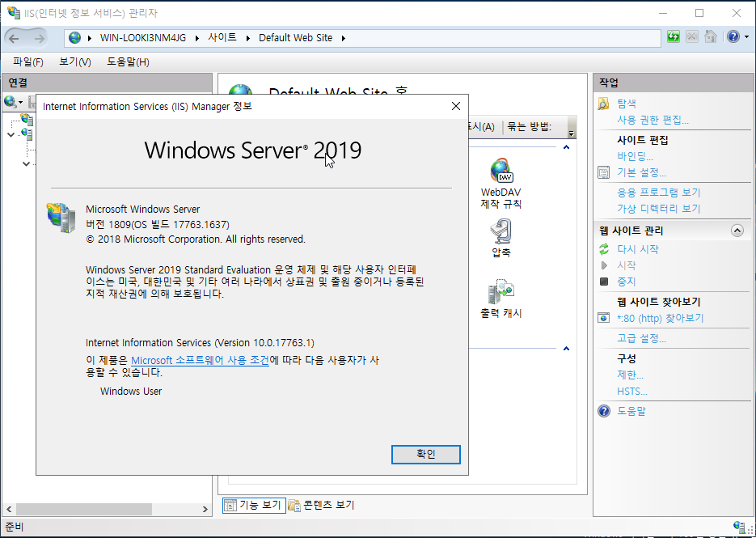Click 가상 디렉터리 보기 link

(659, 209)
